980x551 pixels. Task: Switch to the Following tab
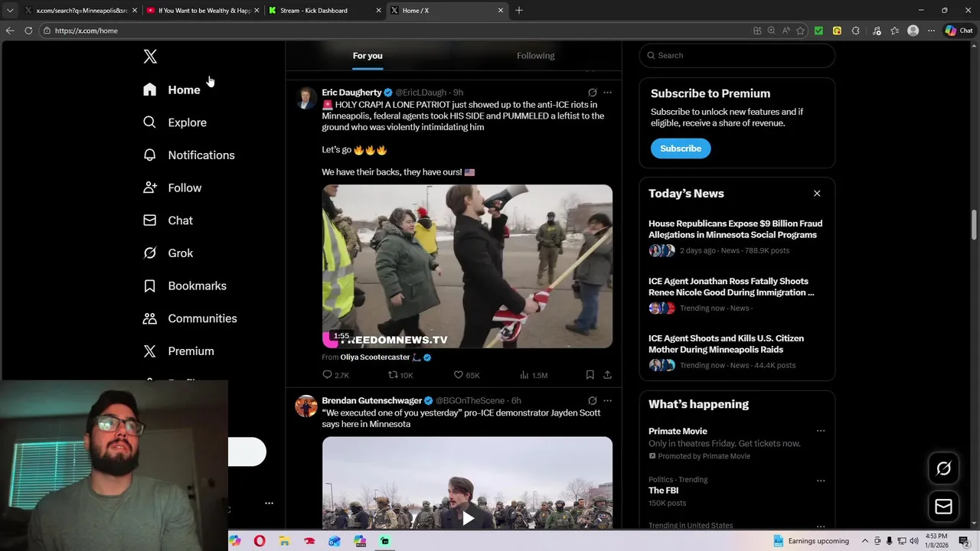[536, 55]
